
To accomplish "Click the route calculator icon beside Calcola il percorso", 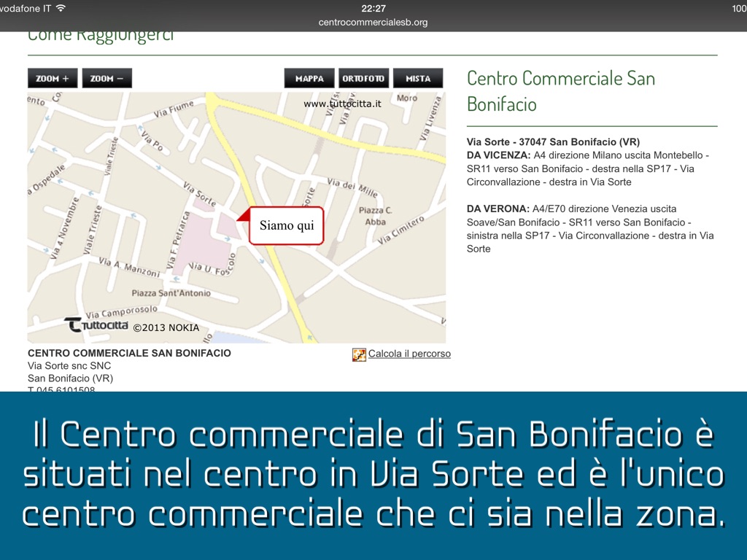I will [359, 354].
